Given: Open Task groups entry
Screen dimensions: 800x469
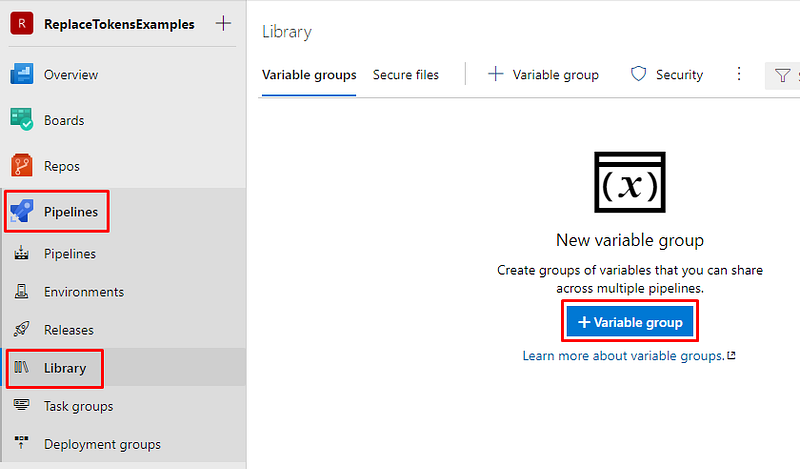Looking at the screenshot, I should [x=79, y=407].
